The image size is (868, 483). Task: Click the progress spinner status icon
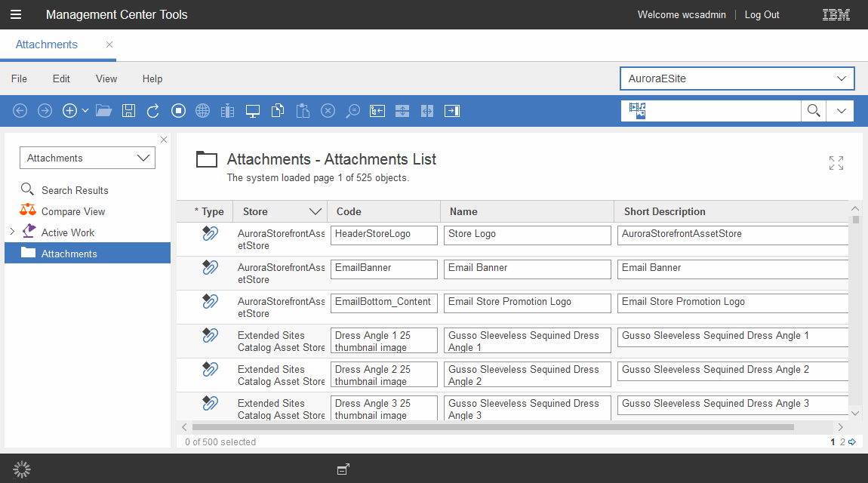22,469
